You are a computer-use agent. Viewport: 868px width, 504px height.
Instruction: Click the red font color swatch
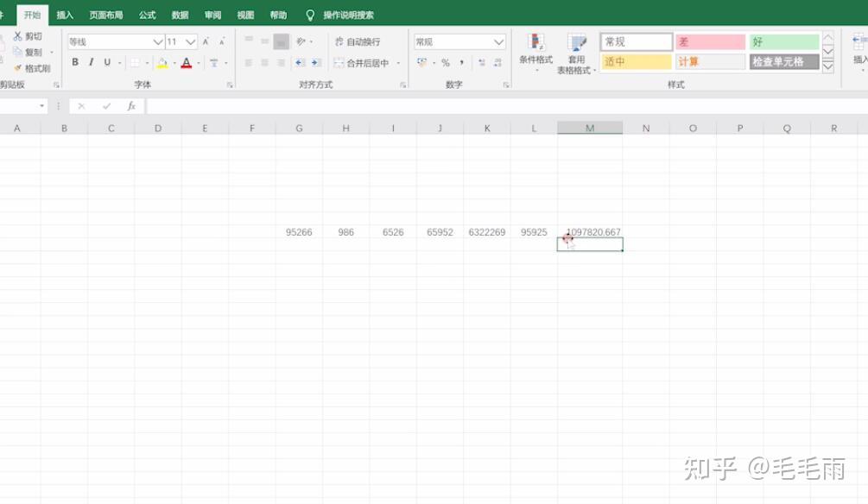click(187, 63)
